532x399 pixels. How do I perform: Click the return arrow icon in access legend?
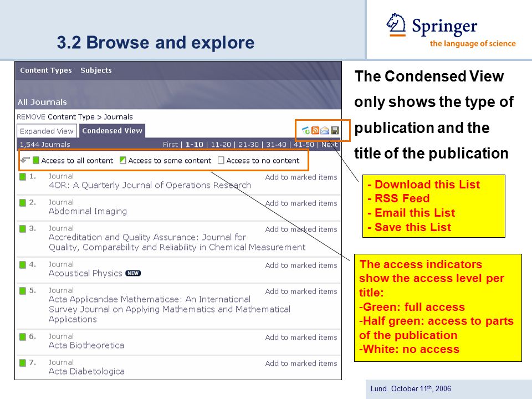[25, 160]
